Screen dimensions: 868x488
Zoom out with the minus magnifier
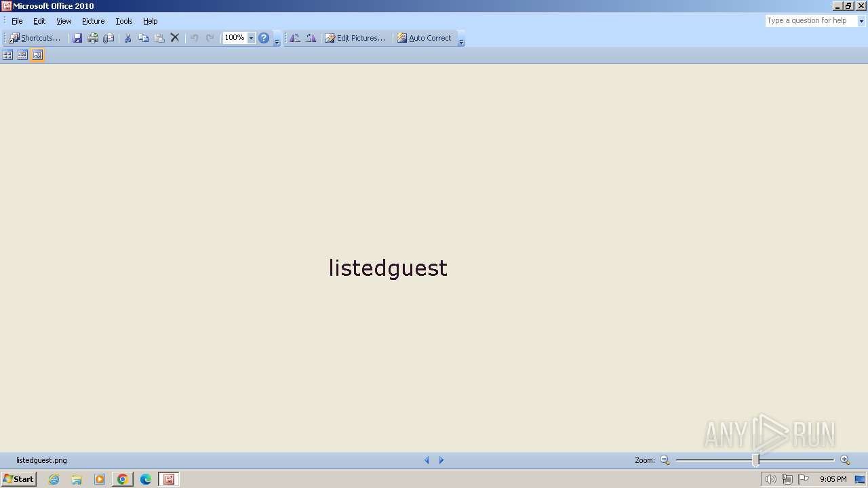coord(665,460)
